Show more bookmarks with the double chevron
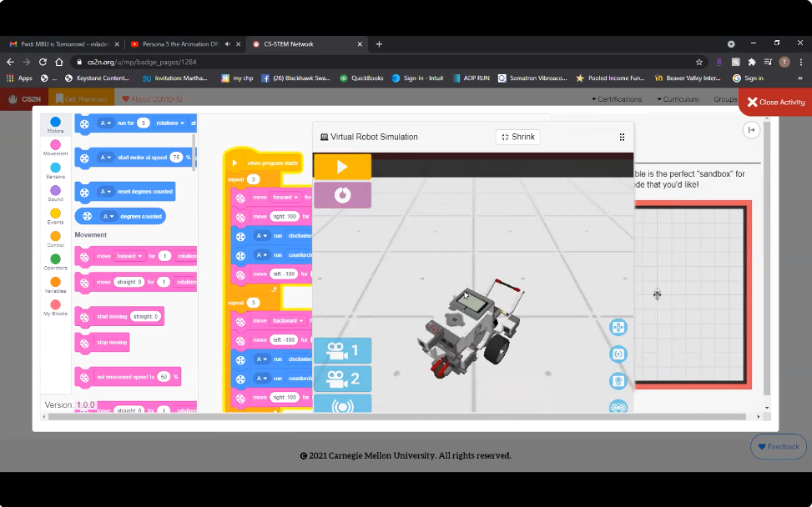Viewport: 812px width, 507px height. [x=800, y=78]
